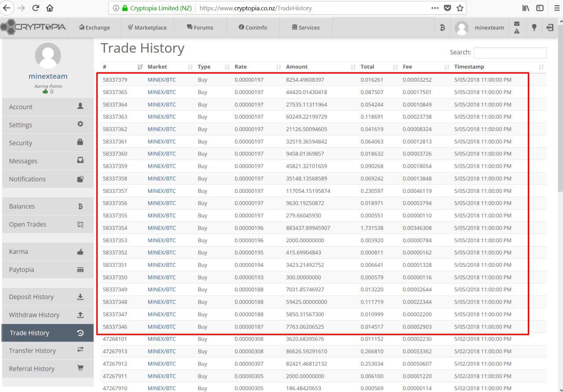Open the Balances sidebar item

point(48,206)
